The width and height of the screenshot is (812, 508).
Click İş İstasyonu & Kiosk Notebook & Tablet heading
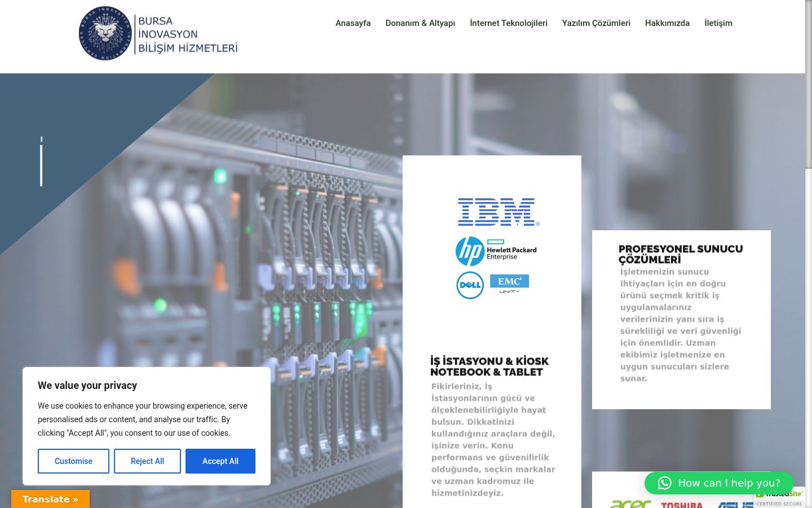(x=489, y=366)
